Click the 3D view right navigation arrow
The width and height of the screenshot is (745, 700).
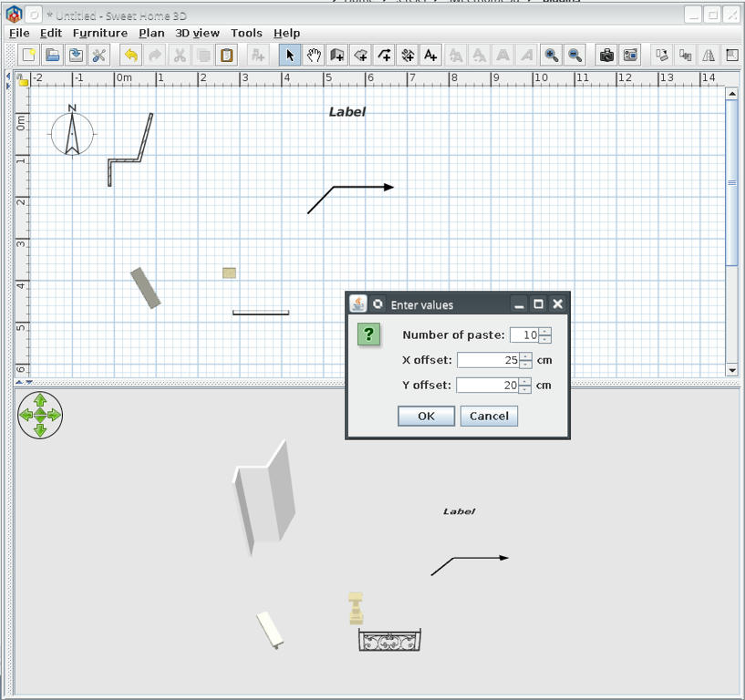[x=54, y=415]
